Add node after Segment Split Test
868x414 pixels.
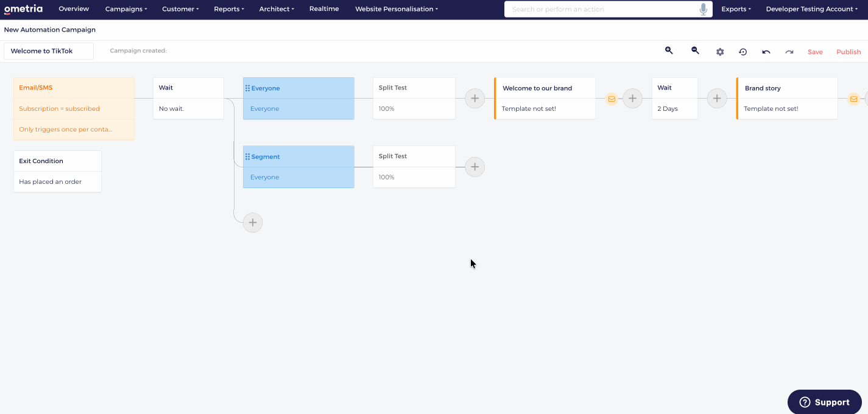pos(475,167)
